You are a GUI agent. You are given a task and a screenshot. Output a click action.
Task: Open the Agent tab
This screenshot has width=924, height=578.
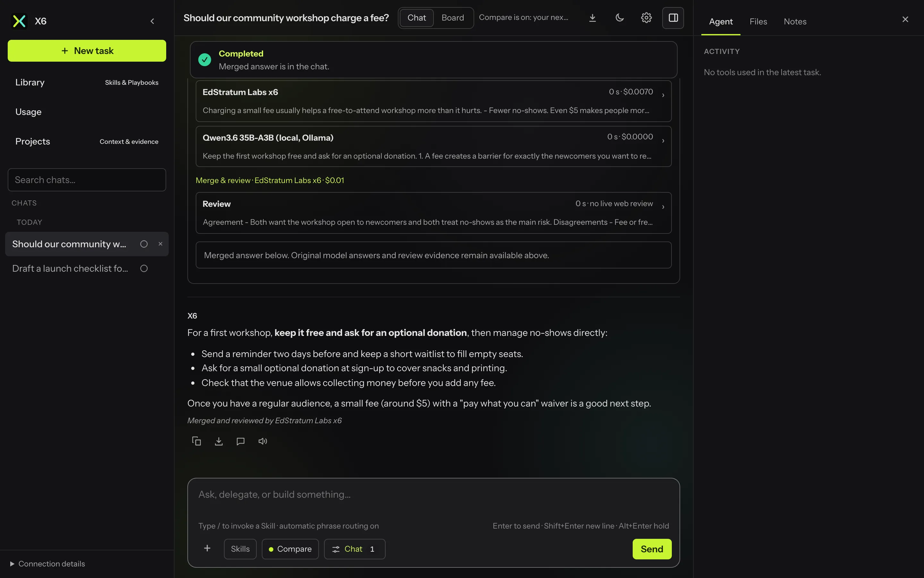coord(721,22)
